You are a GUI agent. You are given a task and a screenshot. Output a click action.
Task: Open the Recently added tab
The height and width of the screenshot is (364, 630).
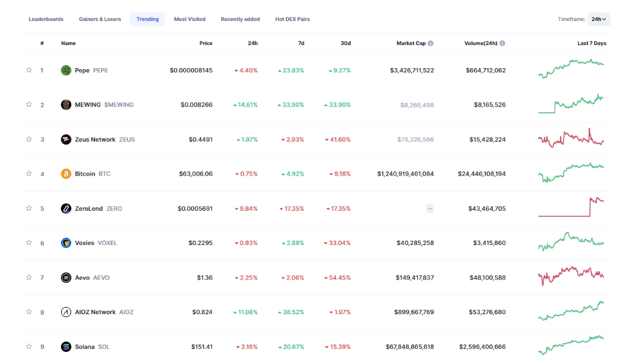(240, 19)
